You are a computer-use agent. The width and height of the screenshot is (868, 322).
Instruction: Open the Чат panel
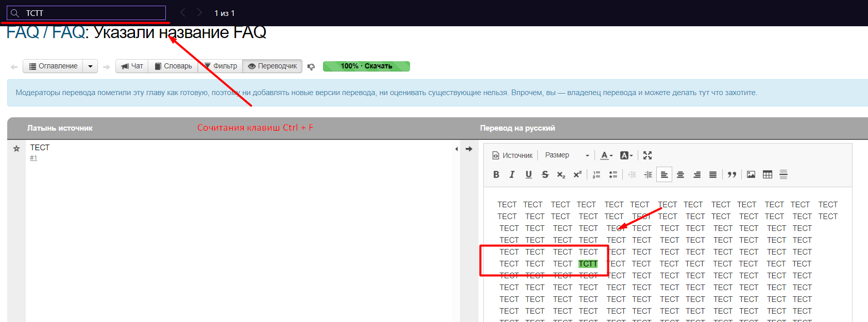click(132, 66)
